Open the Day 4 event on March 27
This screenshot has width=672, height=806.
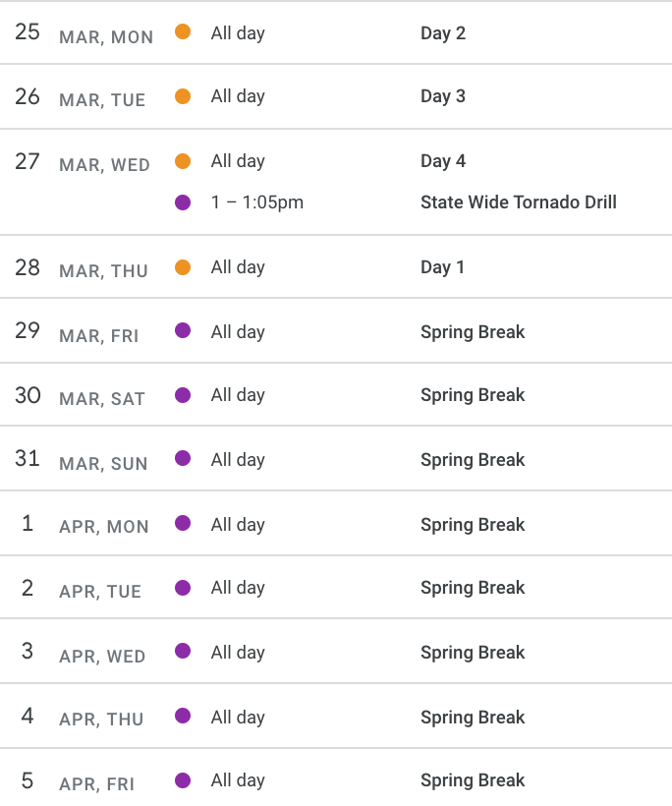click(x=443, y=161)
